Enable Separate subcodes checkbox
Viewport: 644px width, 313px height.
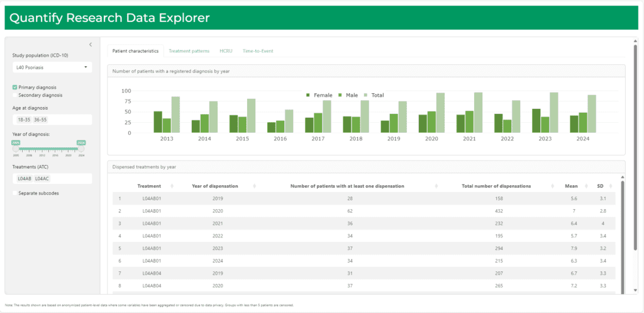[15, 193]
